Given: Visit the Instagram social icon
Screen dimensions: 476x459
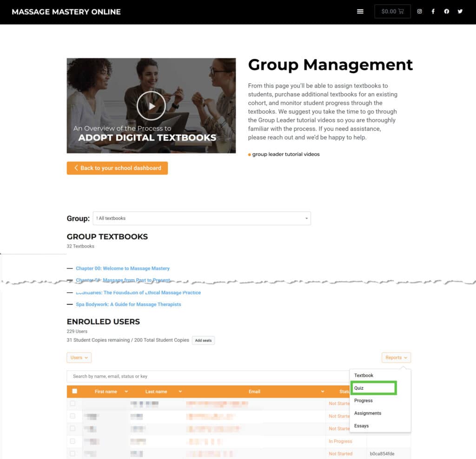Looking at the screenshot, I should 419,12.
